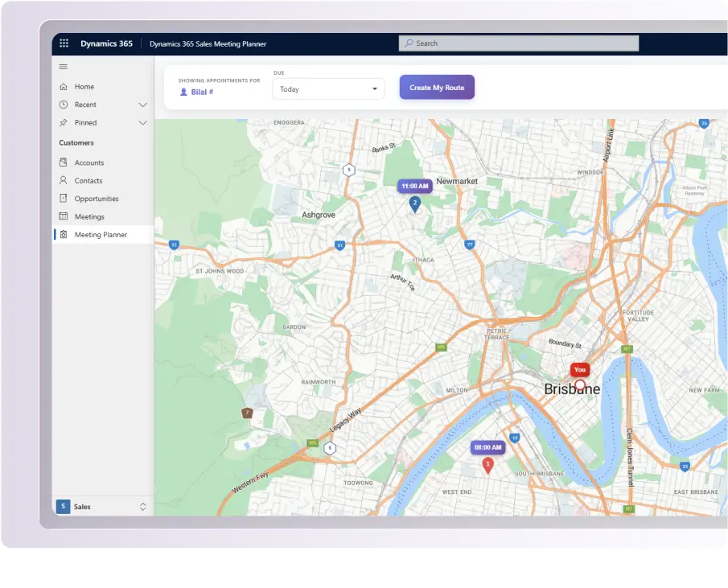Open the Sales area switcher arrows

142,507
